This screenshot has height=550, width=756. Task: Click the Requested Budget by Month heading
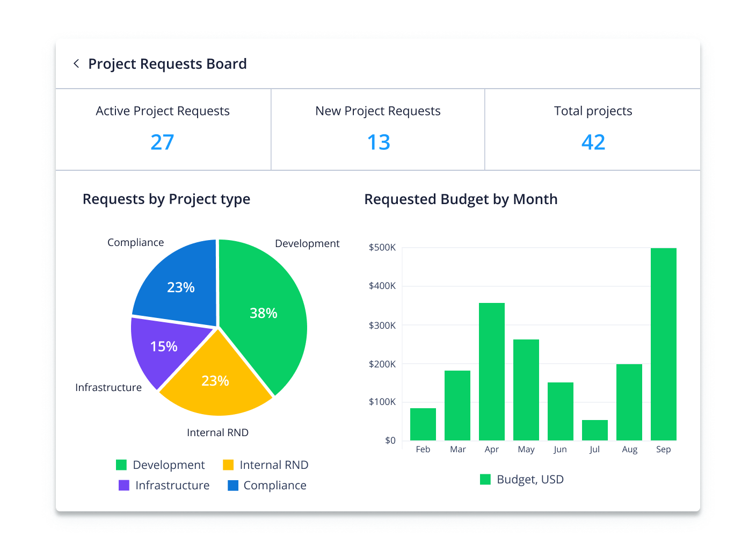point(461,199)
